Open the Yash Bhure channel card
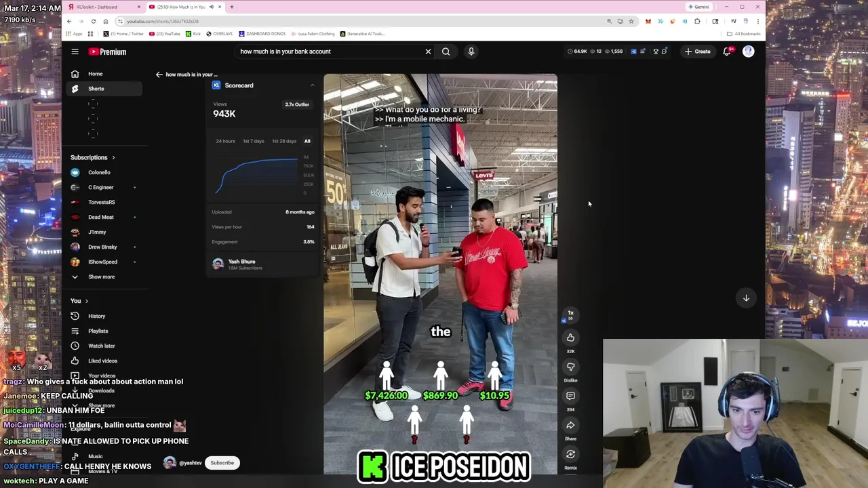Image resolution: width=868 pixels, height=488 pixels. [x=263, y=264]
